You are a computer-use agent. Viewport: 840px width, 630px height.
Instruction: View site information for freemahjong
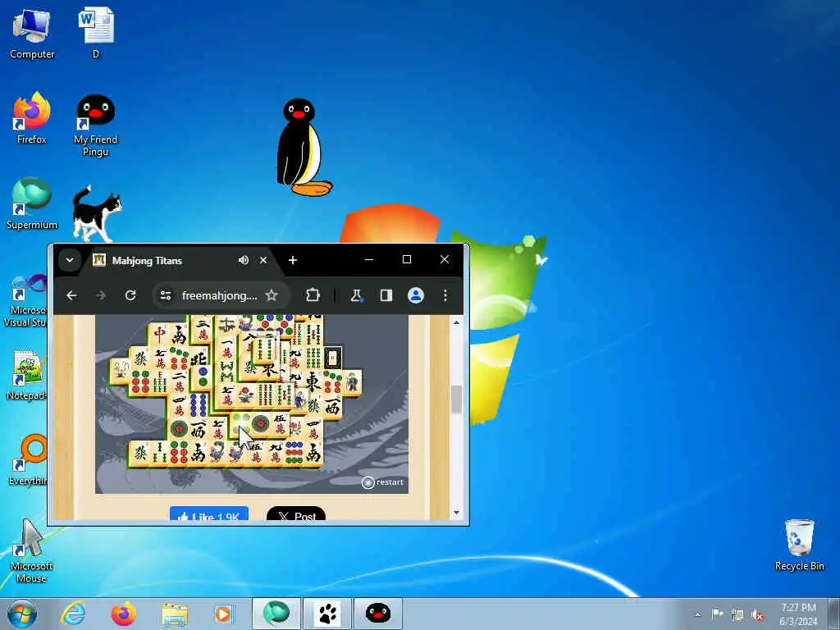[166, 295]
